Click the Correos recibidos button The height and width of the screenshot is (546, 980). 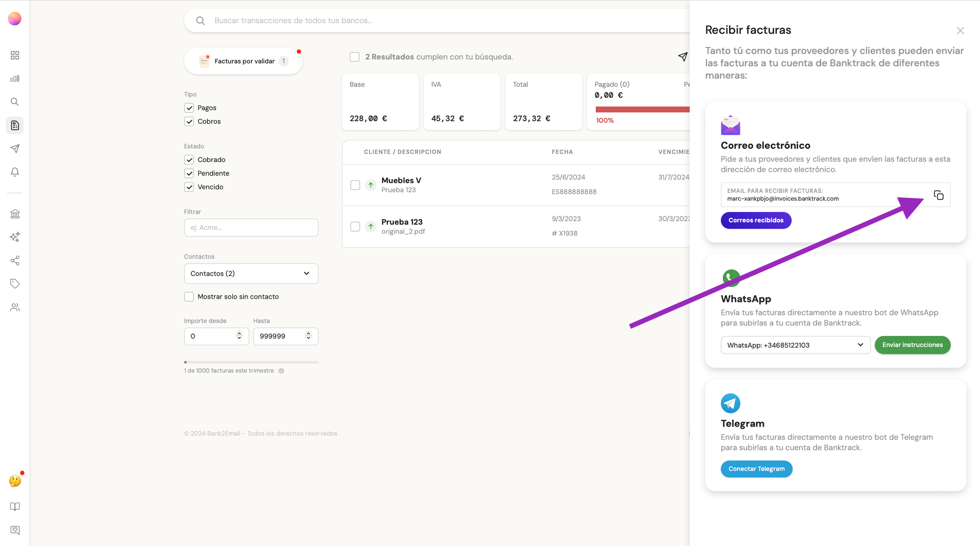point(756,220)
